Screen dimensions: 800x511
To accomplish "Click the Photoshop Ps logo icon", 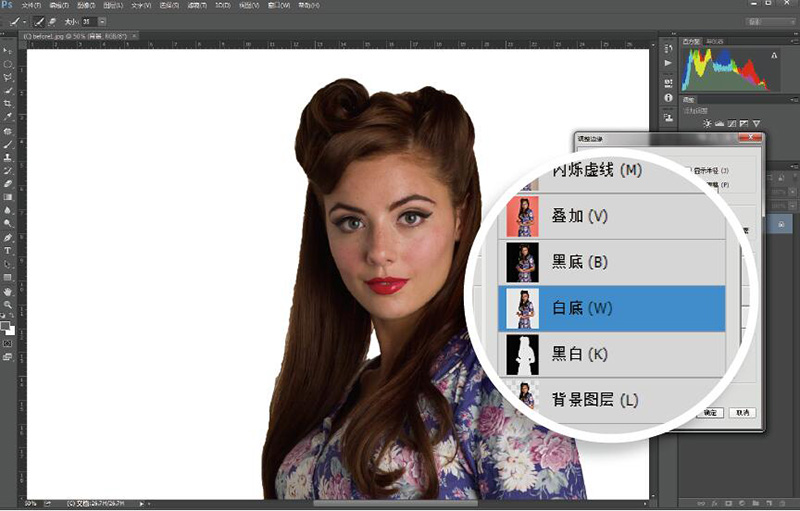I will click(x=8, y=6).
